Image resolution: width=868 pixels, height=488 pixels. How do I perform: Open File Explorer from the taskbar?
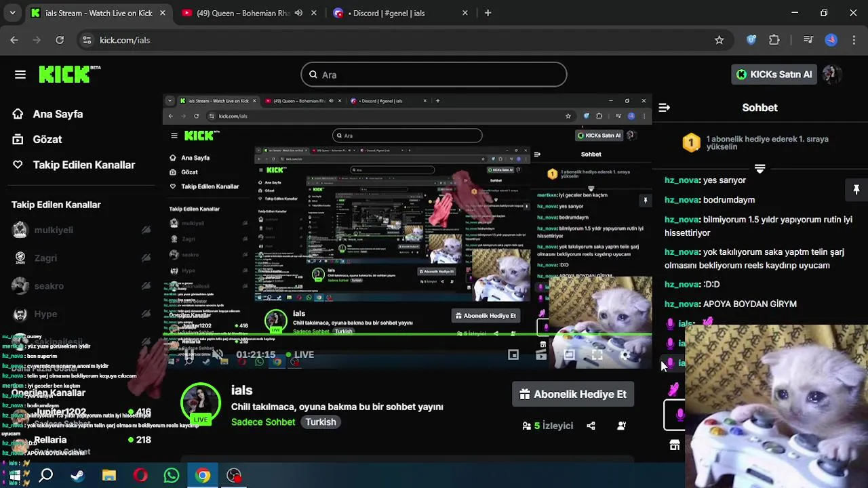109,475
